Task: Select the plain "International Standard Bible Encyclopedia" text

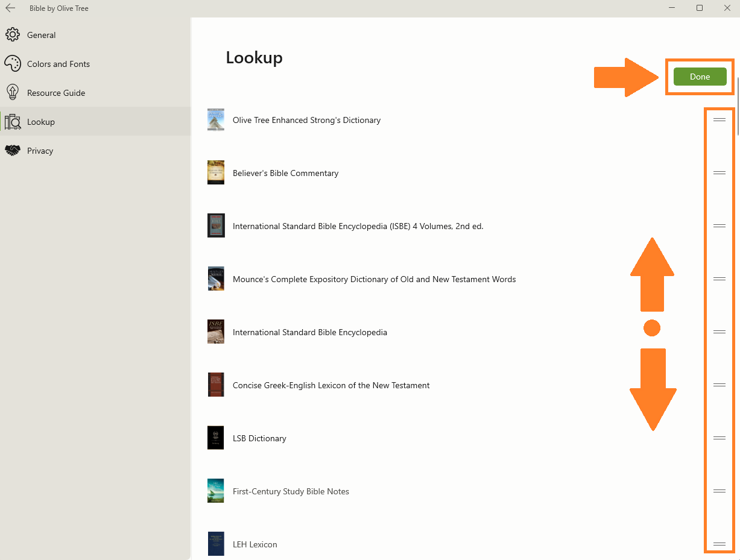Action: pos(310,332)
